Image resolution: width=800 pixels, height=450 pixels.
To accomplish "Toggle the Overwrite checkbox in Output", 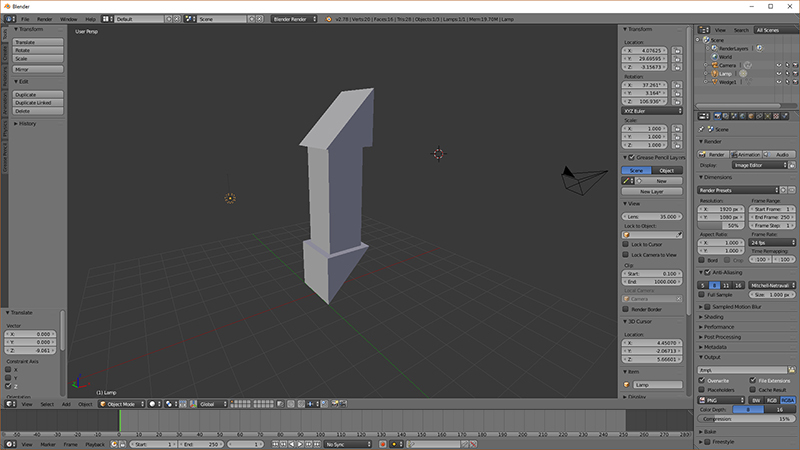I will pos(702,381).
